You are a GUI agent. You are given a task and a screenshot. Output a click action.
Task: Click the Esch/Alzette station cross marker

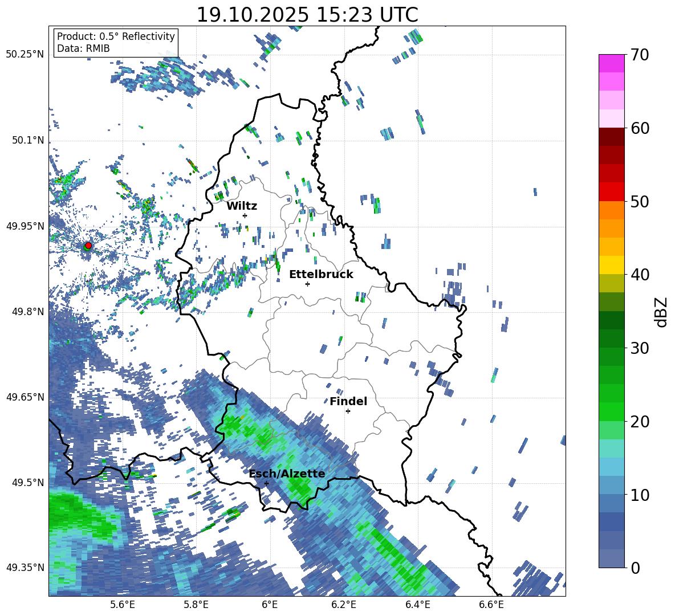(x=266, y=483)
